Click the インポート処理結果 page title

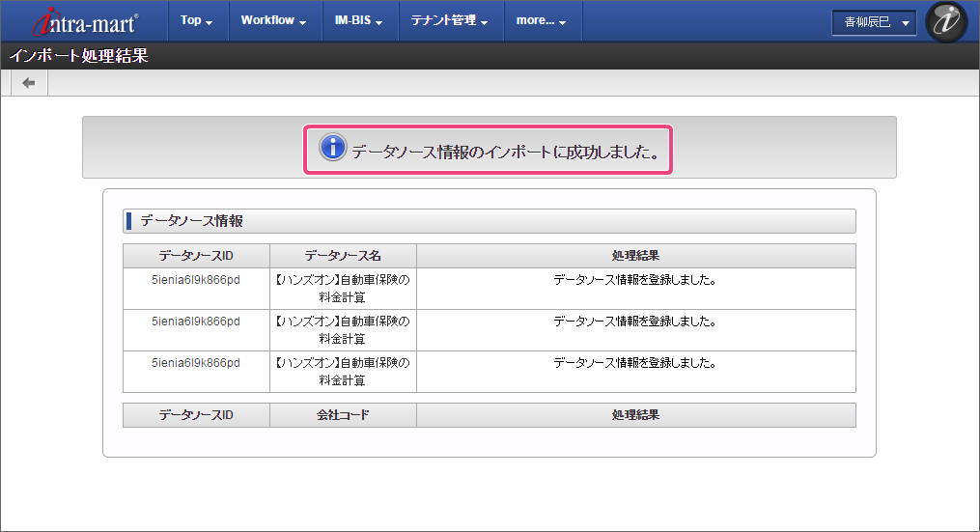[x=79, y=56]
